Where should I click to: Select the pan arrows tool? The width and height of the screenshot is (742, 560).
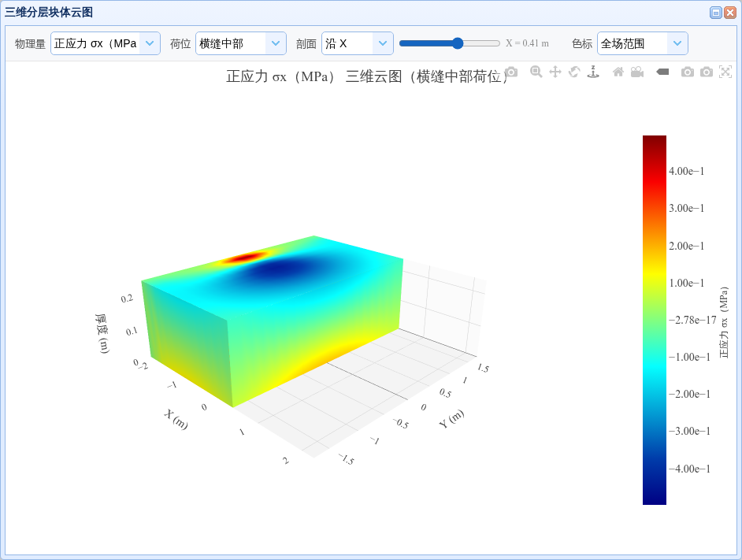pos(555,72)
